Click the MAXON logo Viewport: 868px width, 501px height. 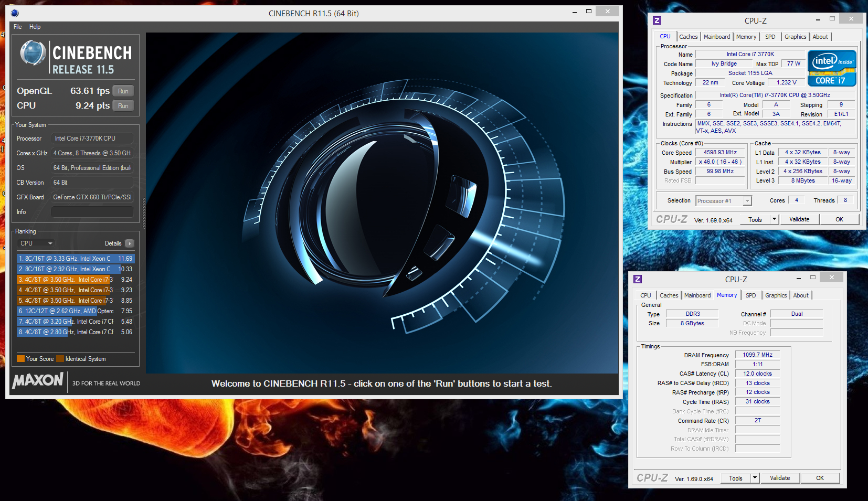[38, 381]
